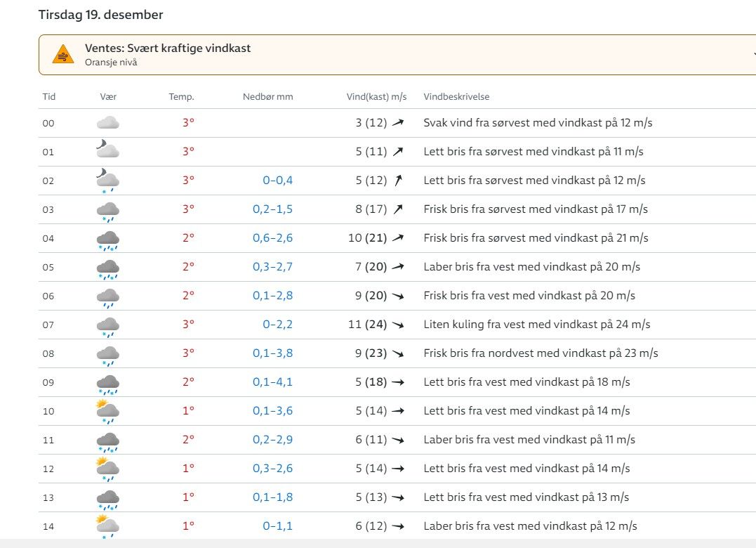
Task: Select the moon-and-cloud icon at hour 01
Action: (107, 150)
